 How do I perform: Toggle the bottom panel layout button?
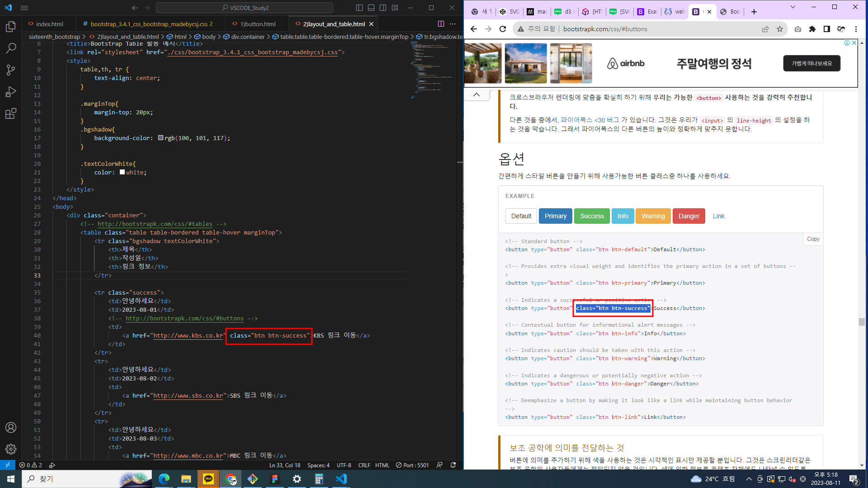pos(371,8)
